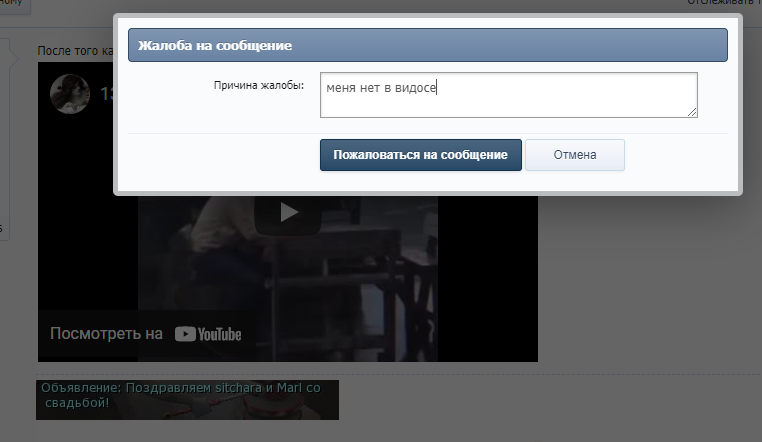Click the Отслеживать link at top right
Viewport: 762px width, 442px height.
(722, 3)
